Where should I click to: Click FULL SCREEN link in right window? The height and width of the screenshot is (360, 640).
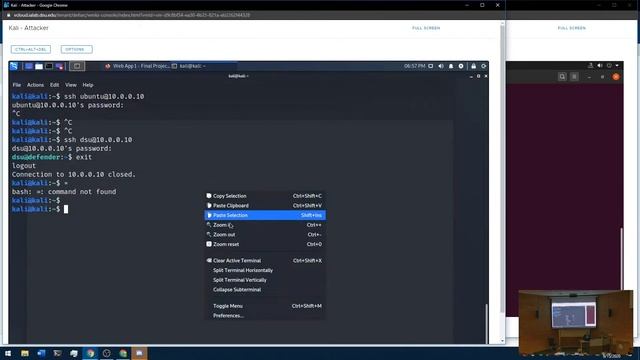[572, 28]
